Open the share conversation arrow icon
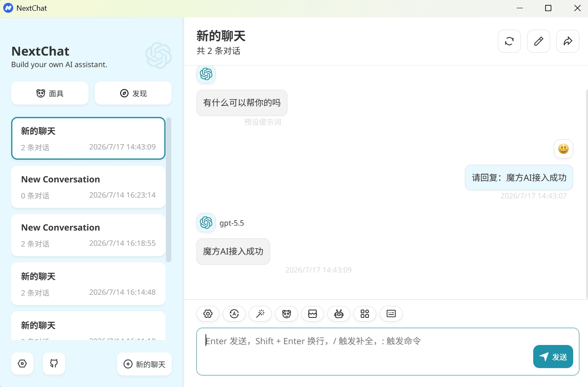 [x=568, y=41]
